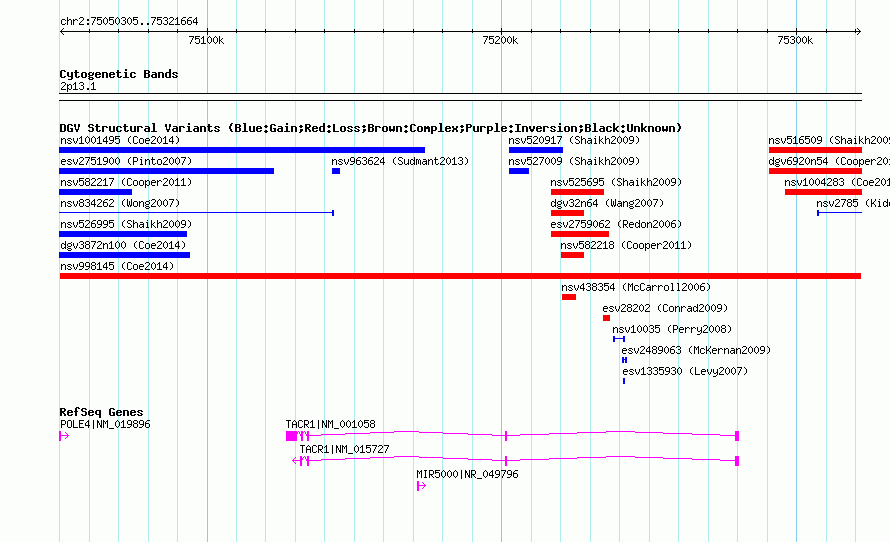Select the long red nsv998145 loss bar

(x=460, y=276)
